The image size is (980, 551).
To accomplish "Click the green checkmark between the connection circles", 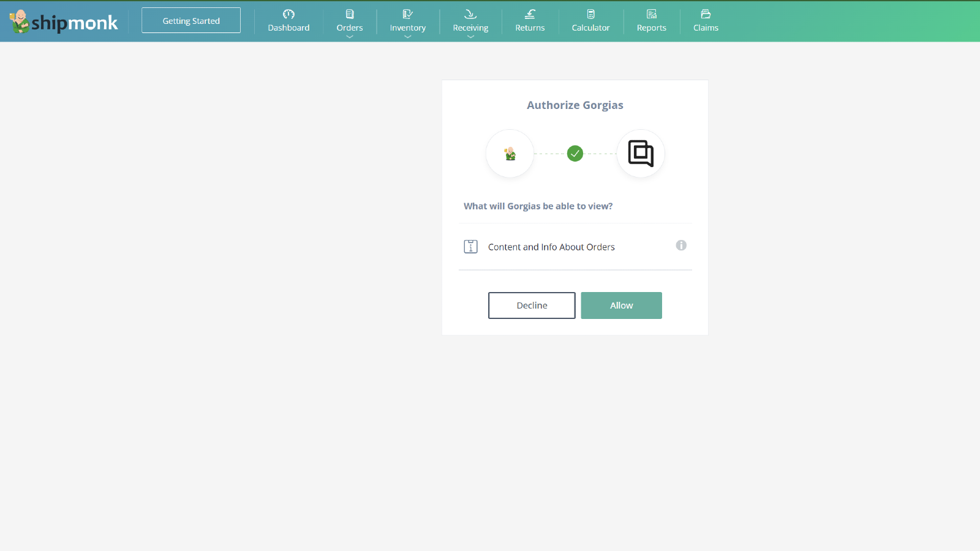I will click(x=575, y=154).
